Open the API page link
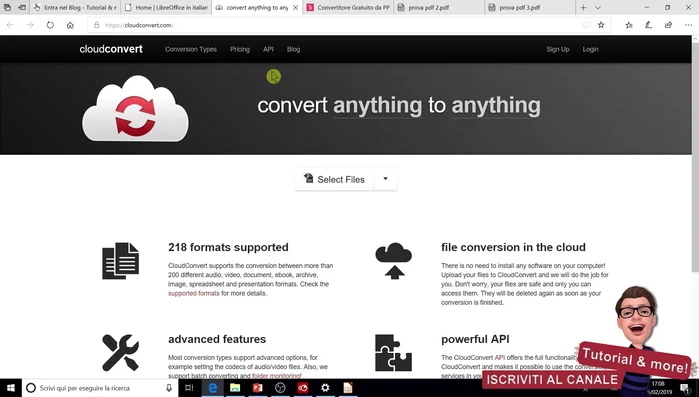The height and width of the screenshot is (397, 699). click(x=268, y=49)
